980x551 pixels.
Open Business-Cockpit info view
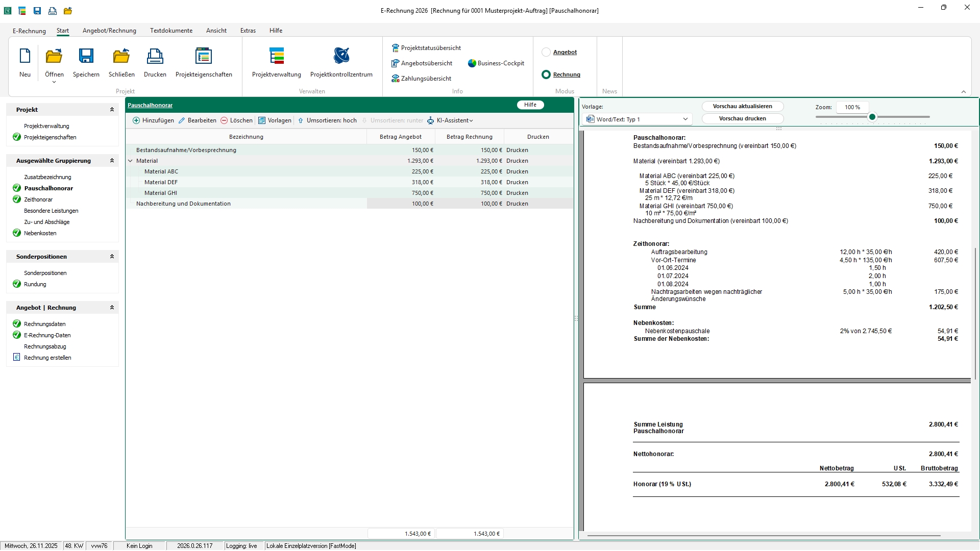click(x=496, y=63)
